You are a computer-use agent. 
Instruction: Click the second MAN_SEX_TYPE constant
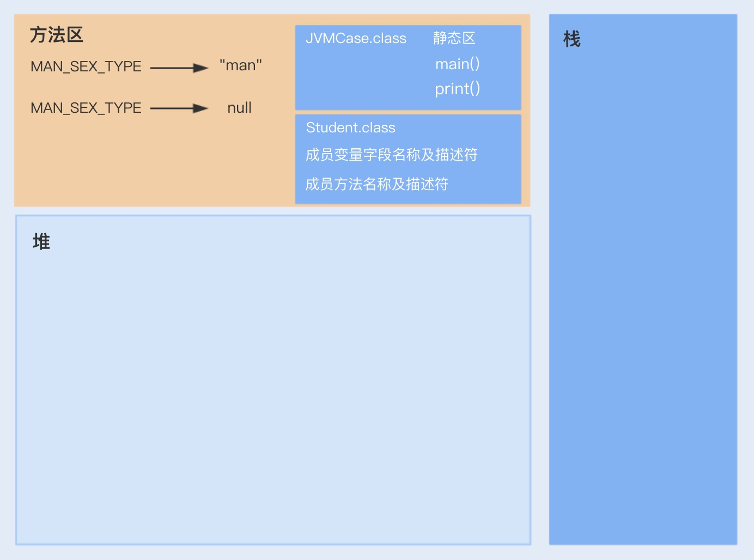(x=86, y=108)
